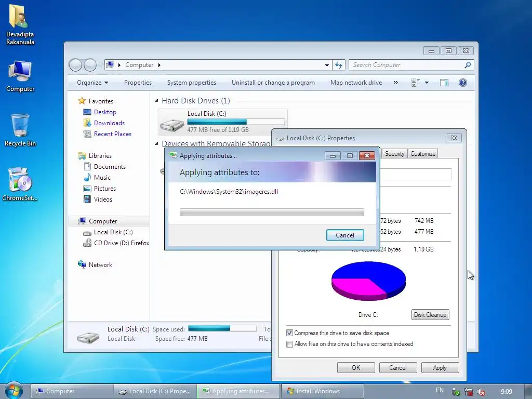Click the change view icon in toolbar
Screen dimensions: 532x399
(x=416, y=83)
